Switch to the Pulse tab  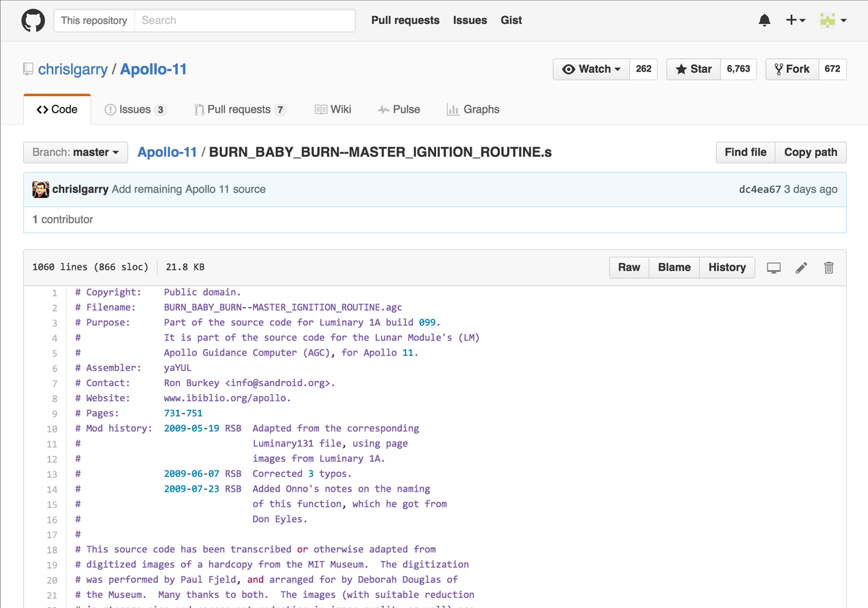click(x=399, y=109)
